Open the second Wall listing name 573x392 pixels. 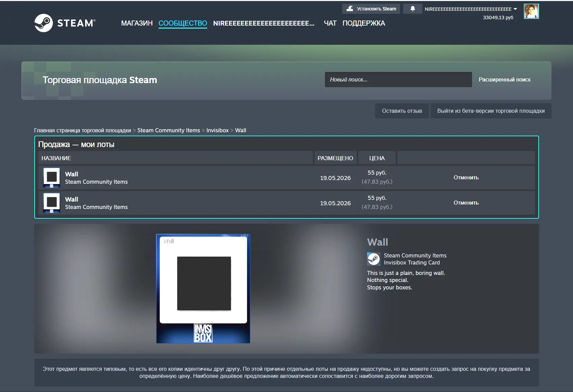point(72,199)
